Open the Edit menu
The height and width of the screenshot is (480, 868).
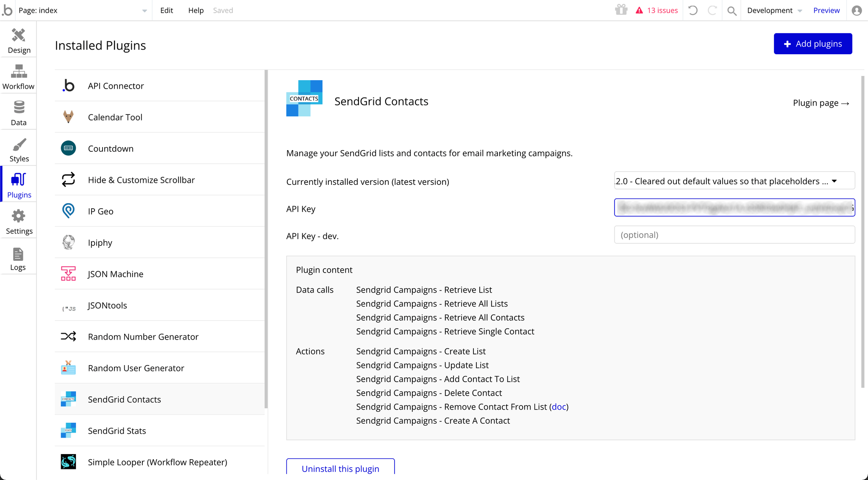(x=167, y=10)
